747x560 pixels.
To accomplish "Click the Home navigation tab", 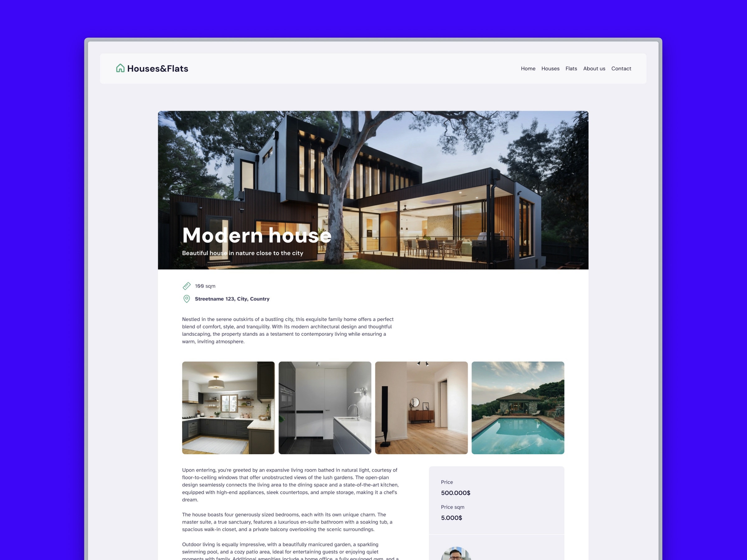I will (x=528, y=68).
